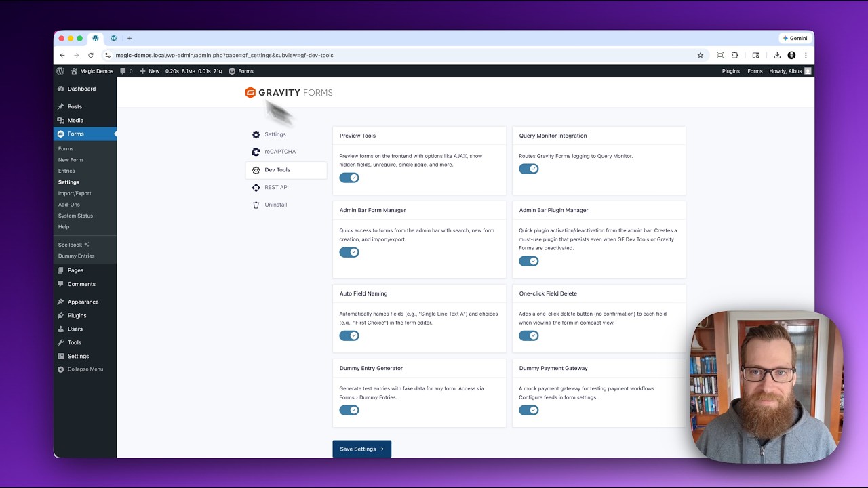Image resolution: width=868 pixels, height=488 pixels.
Task: Toggle Admin Bar Form Manager switch
Action: pos(349,252)
